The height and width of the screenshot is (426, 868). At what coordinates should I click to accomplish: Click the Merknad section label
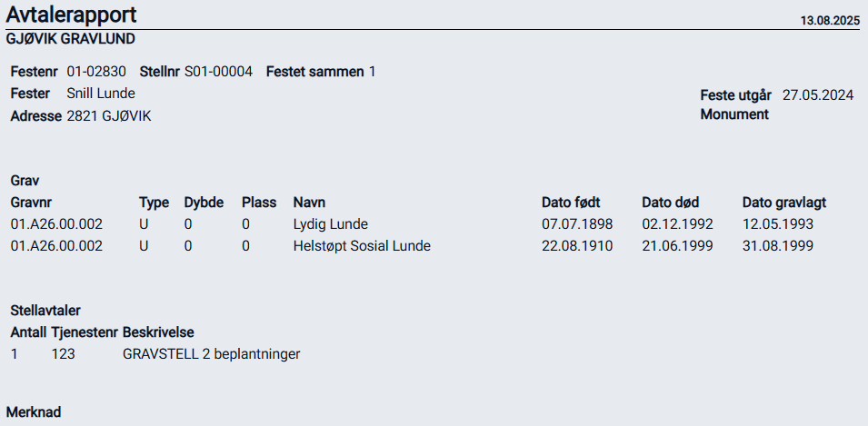[x=34, y=412]
